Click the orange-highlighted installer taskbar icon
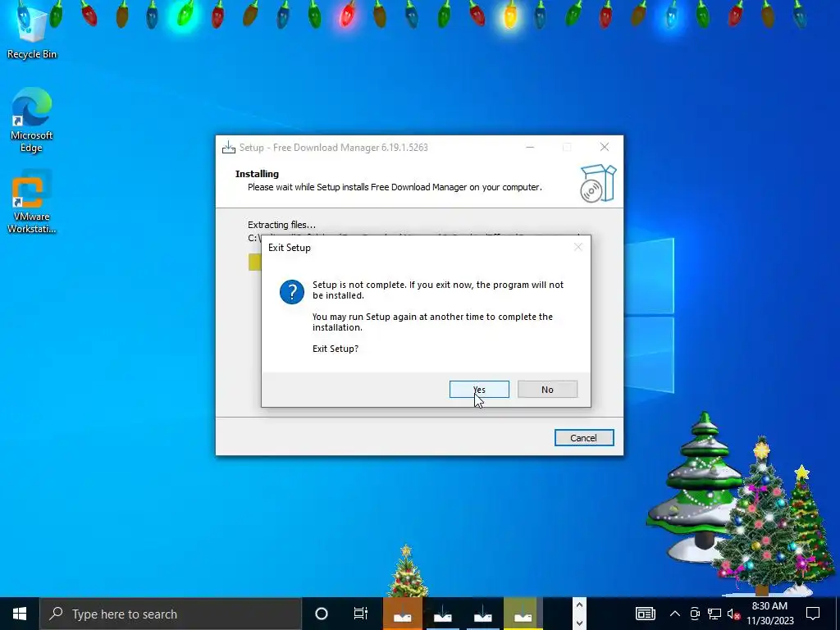The width and height of the screenshot is (840, 630). click(x=402, y=614)
